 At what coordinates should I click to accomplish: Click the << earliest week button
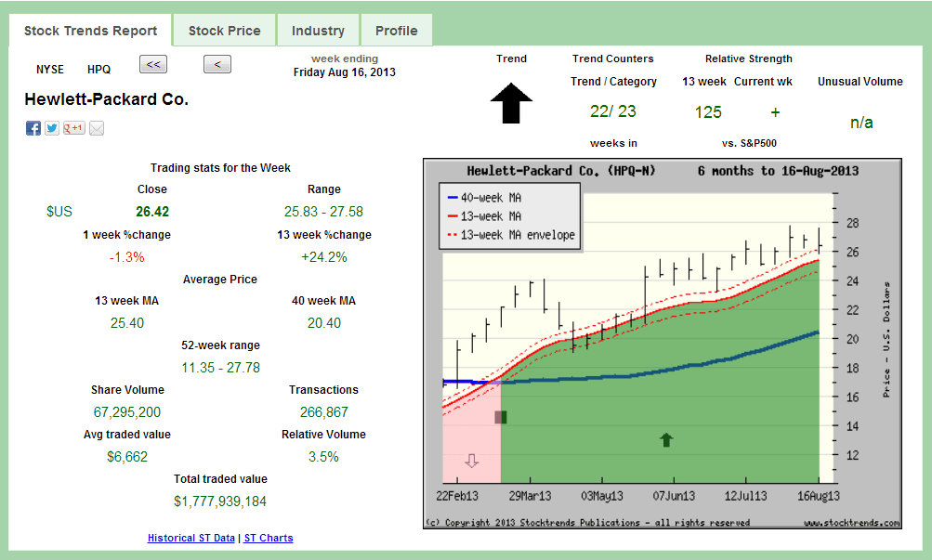pos(153,64)
